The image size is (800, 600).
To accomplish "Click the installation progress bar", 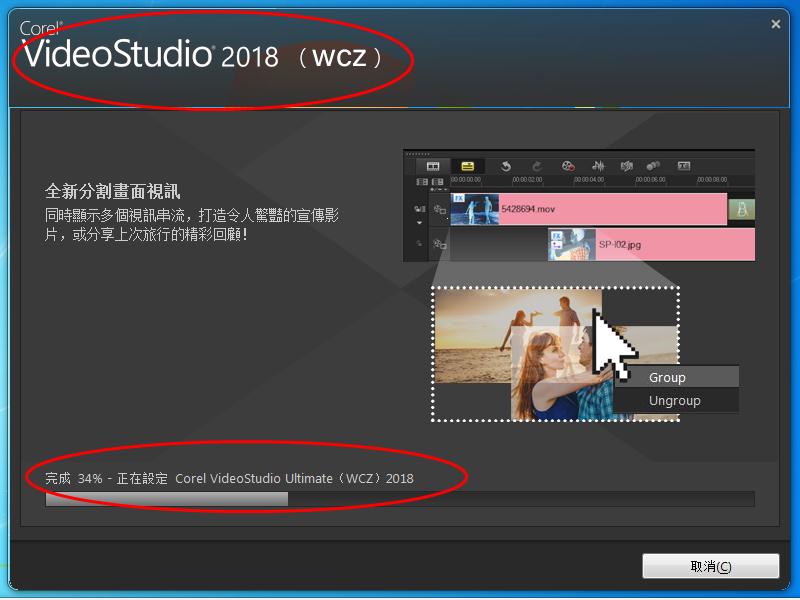I will pyautogui.click(x=400, y=499).
